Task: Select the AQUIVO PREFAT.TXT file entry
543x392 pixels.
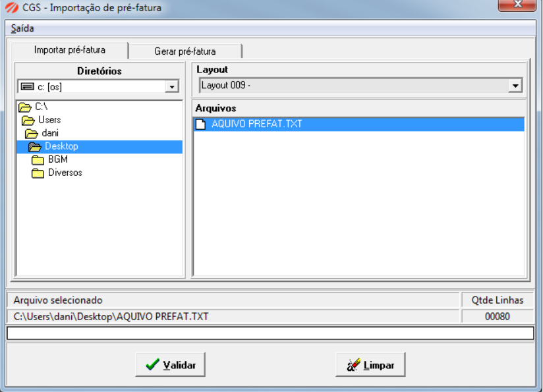Action: click(358, 124)
